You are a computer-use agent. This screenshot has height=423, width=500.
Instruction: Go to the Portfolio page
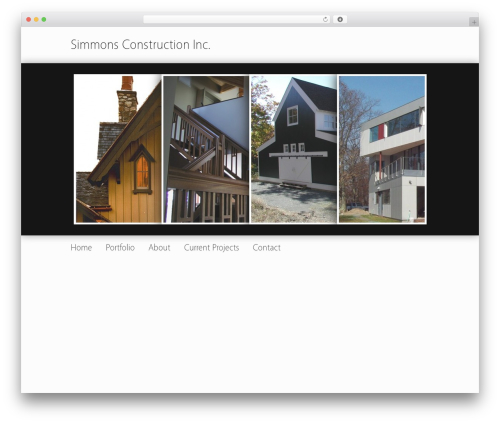point(120,248)
